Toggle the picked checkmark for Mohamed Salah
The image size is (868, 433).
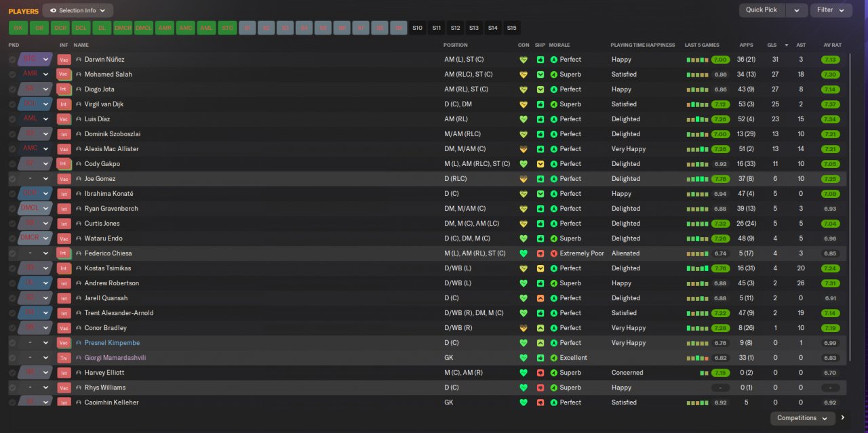(x=12, y=75)
